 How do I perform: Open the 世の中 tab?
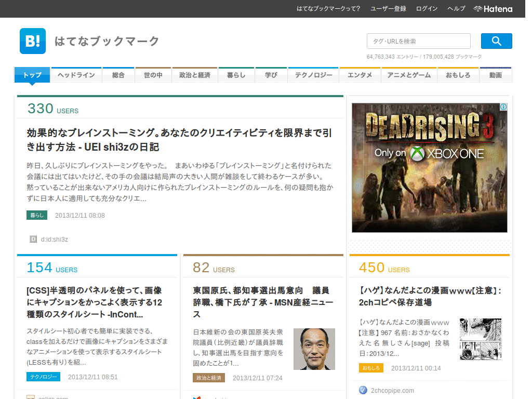(153, 75)
